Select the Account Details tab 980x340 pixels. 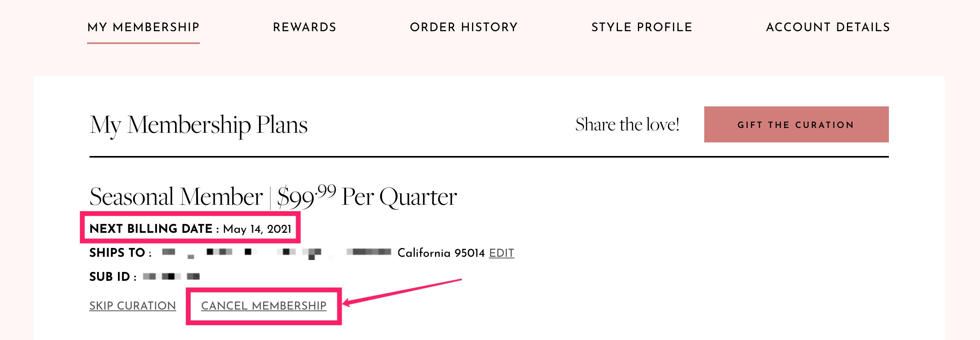828,27
